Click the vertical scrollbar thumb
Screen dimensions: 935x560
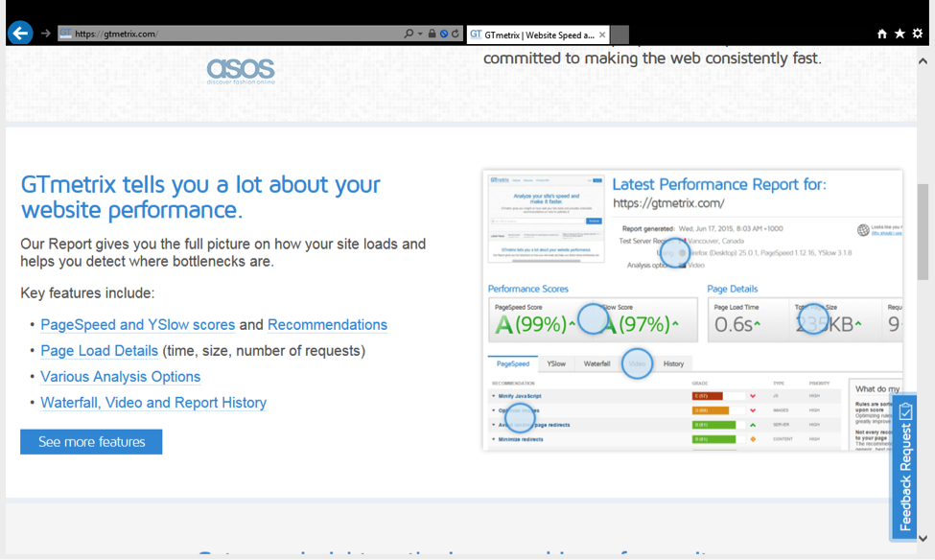tap(923, 232)
